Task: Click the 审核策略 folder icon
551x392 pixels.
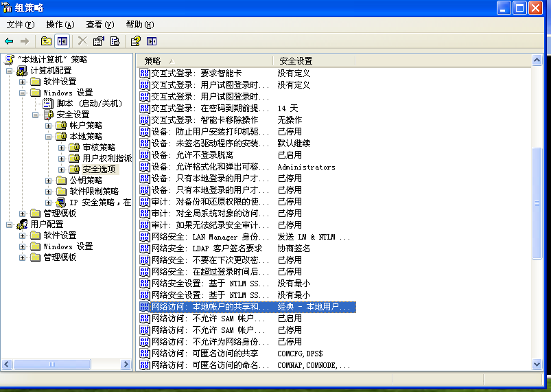Action: 74,148
